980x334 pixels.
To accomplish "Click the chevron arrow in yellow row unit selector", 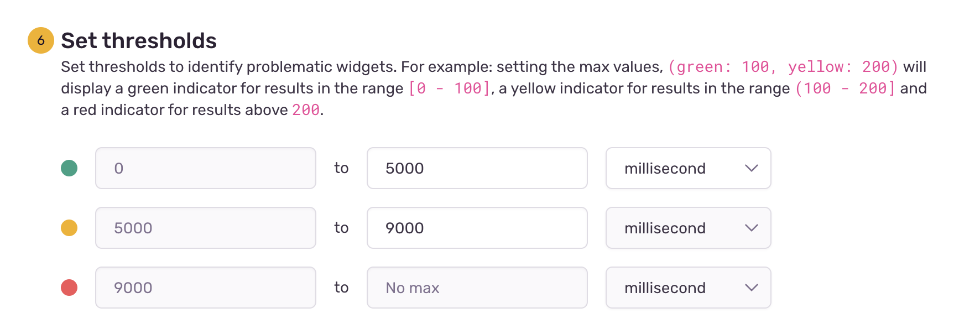I will click(751, 228).
